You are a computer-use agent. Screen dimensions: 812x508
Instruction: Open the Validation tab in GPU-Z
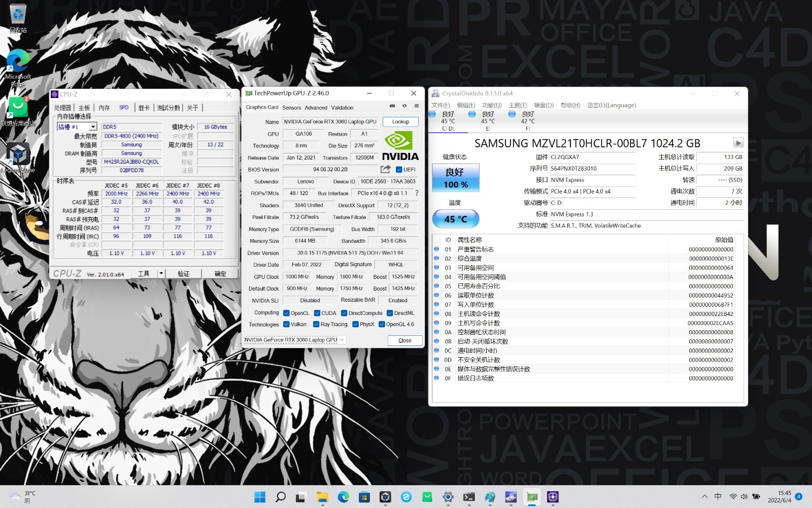342,108
